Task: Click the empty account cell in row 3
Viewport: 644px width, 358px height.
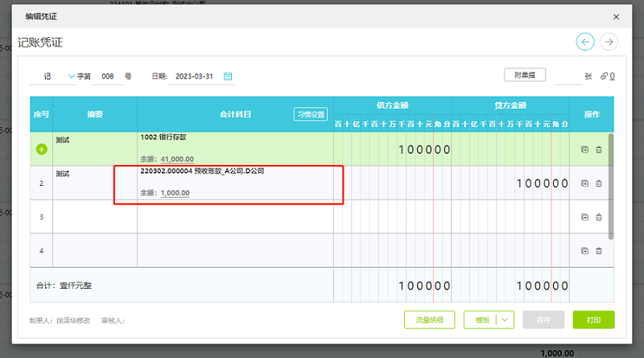Action: 235,216
